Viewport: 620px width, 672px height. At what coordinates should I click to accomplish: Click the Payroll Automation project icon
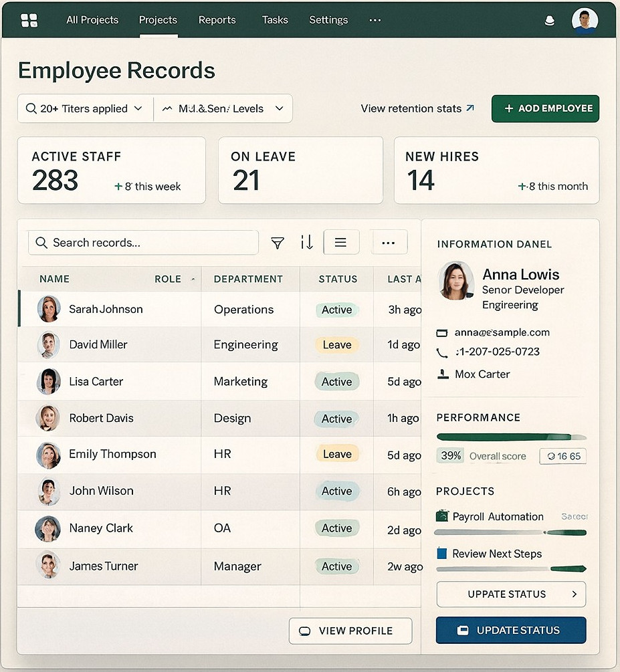click(x=442, y=516)
